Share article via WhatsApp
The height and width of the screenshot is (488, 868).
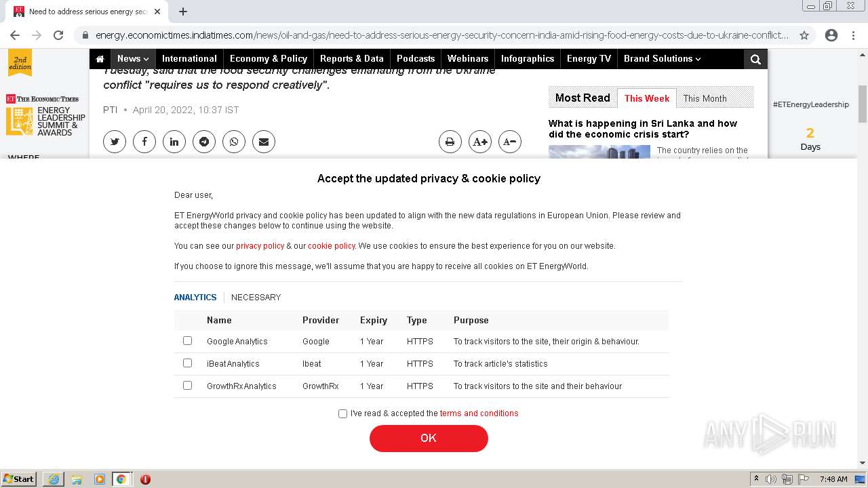[234, 142]
